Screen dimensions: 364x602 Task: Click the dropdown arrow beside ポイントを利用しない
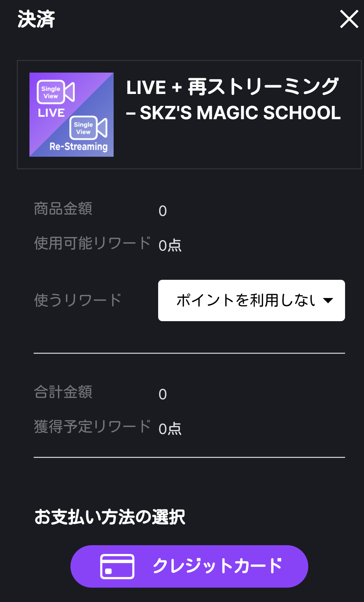328,300
